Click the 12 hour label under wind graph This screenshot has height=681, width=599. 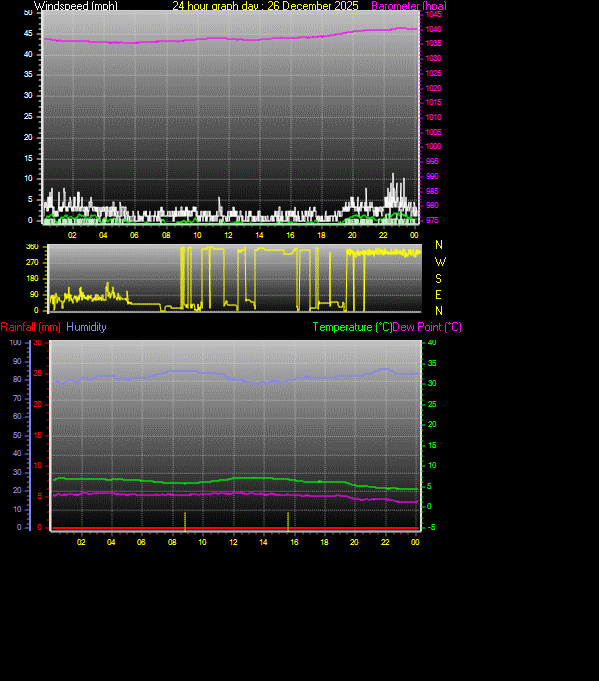228,235
